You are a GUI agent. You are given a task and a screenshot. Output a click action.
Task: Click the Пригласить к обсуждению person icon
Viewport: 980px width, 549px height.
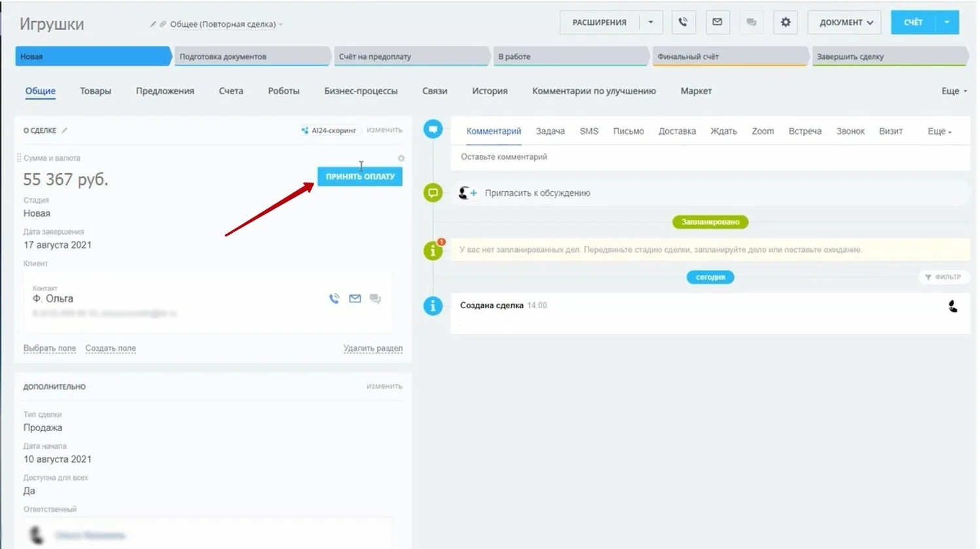(x=467, y=193)
